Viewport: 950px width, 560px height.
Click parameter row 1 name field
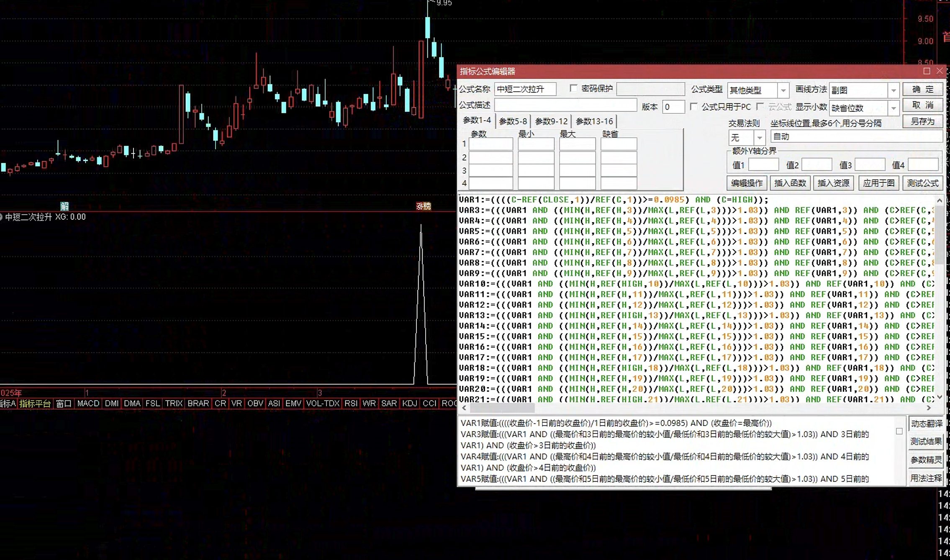coord(491,144)
